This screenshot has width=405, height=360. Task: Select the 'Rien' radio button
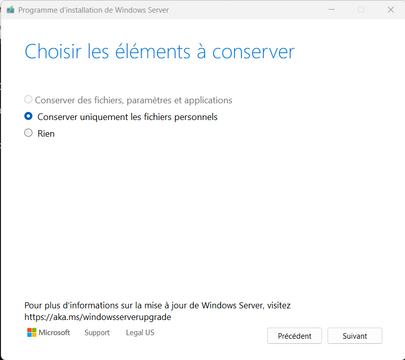28,133
